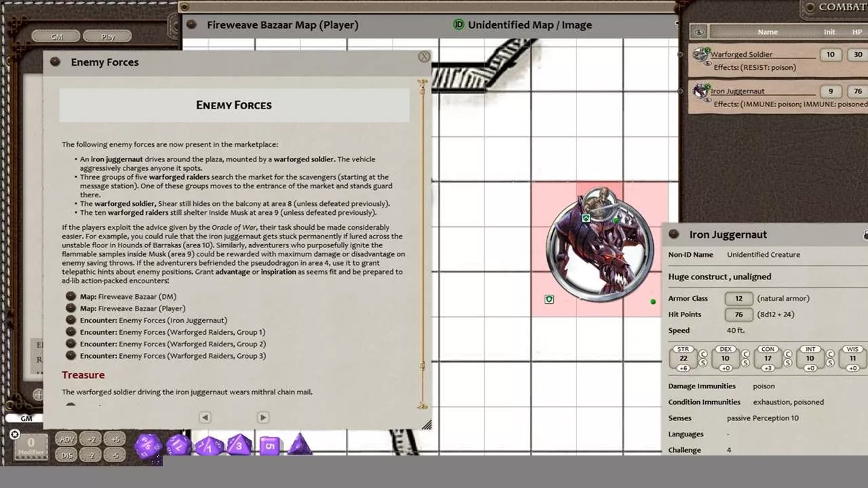Toggle the -5 modifier button
This screenshot has width=868, height=488.
(115, 455)
